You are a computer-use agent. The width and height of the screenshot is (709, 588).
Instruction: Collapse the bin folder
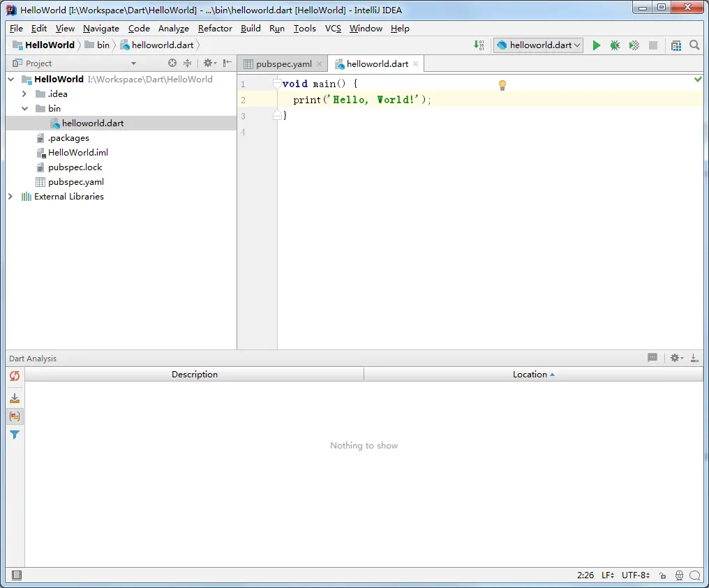pos(25,109)
